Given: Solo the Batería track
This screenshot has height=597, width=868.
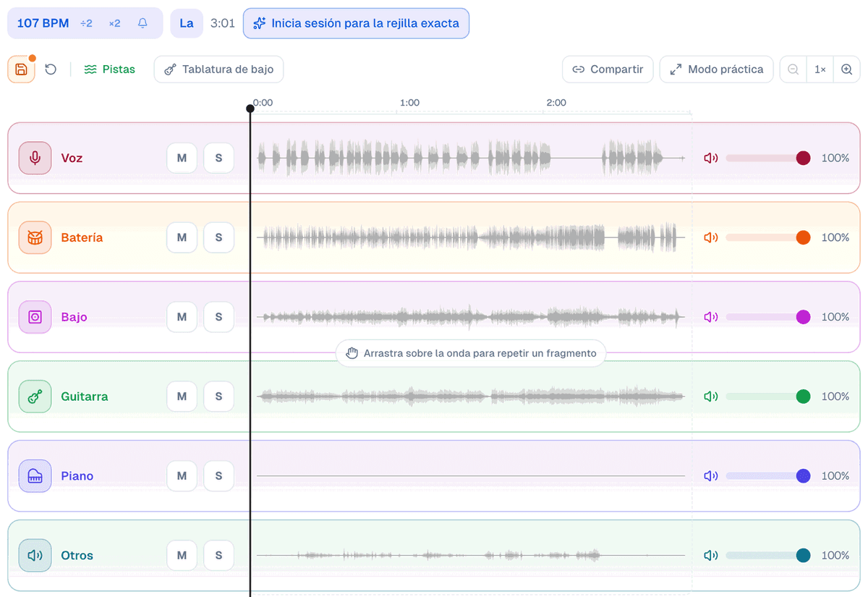Looking at the screenshot, I should (x=218, y=237).
